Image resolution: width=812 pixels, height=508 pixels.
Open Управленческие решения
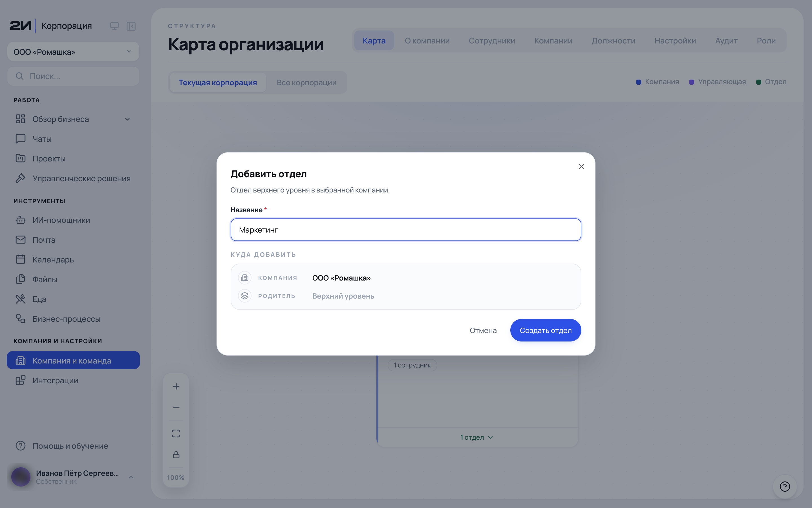73,178
